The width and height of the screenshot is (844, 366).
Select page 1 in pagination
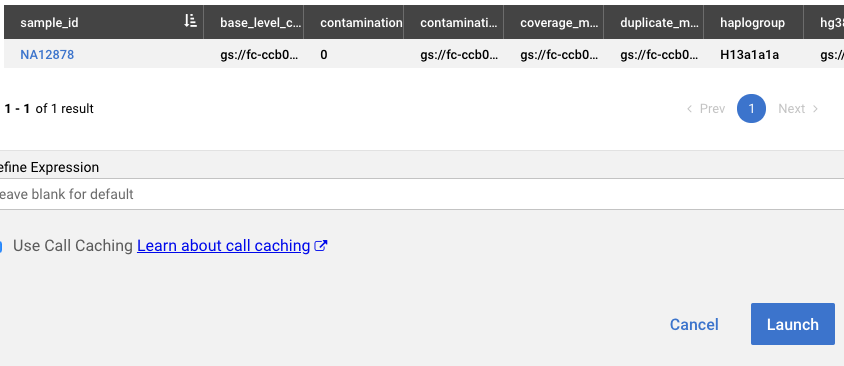(x=751, y=109)
